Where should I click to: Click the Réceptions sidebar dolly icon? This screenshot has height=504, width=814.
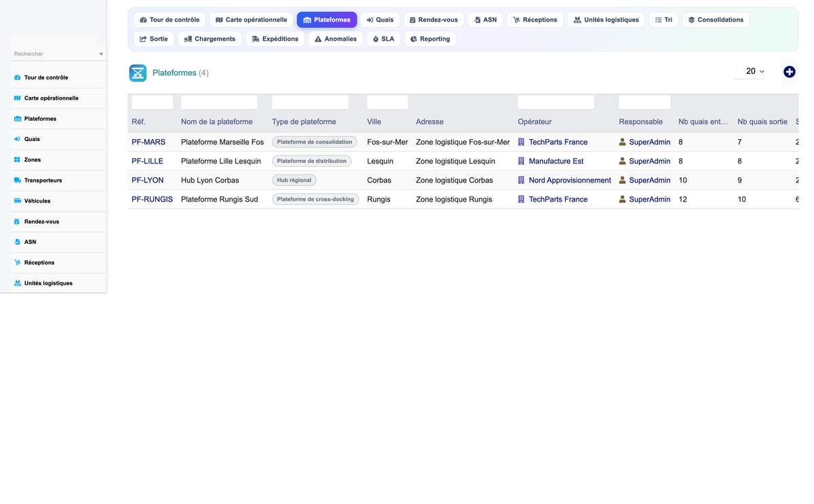(18, 263)
